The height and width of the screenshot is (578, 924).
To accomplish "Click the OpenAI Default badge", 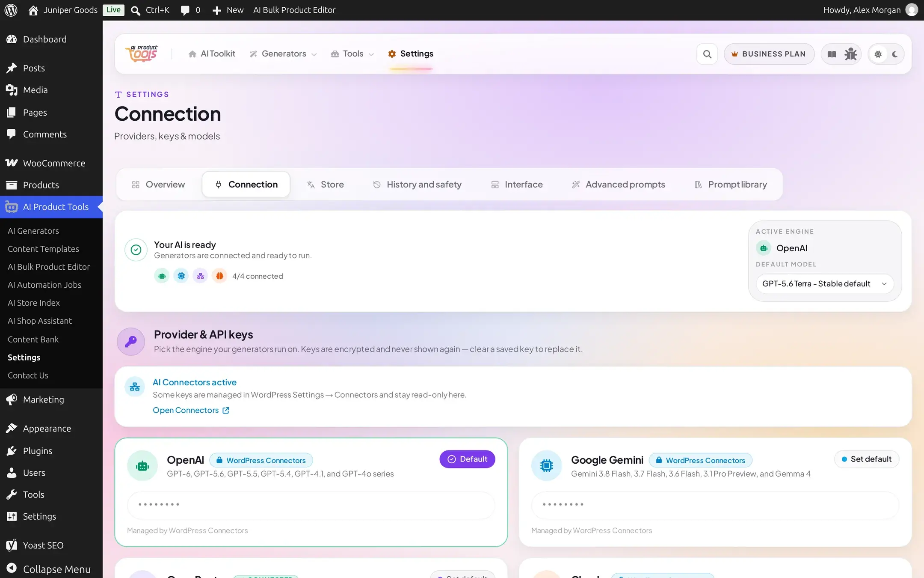I will tap(467, 459).
